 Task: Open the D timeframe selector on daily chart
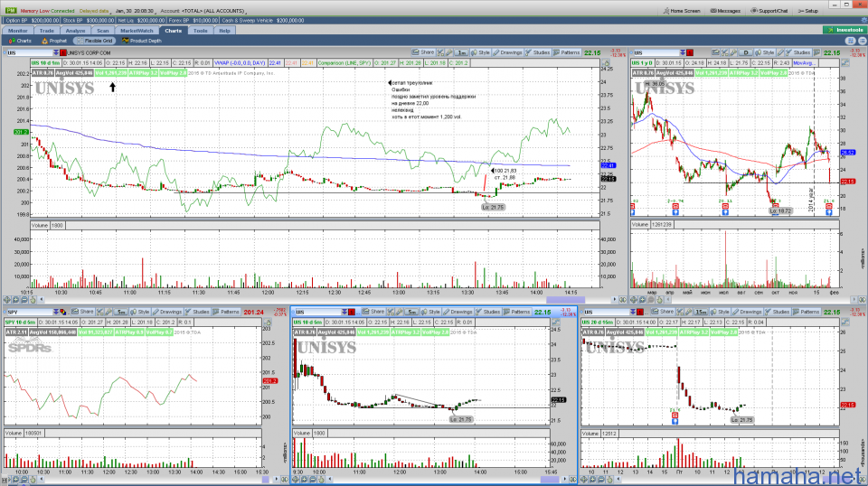[x=746, y=52]
